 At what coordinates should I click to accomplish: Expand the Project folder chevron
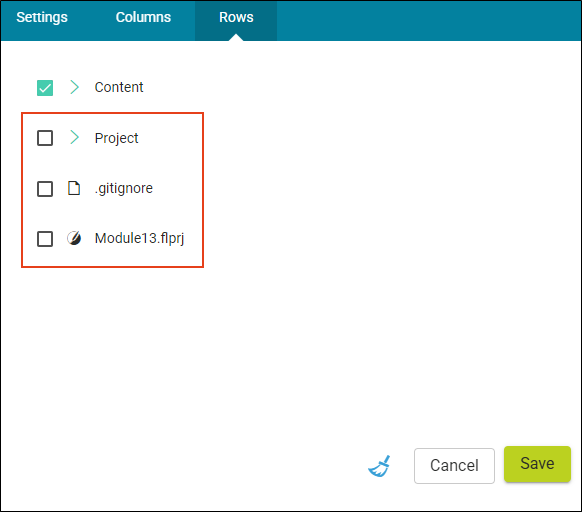[75, 137]
